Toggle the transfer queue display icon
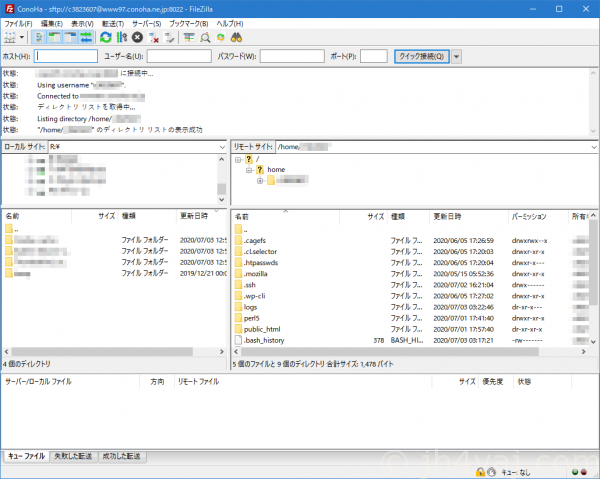The width and height of the screenshot is (600, 479). (86, 37)
